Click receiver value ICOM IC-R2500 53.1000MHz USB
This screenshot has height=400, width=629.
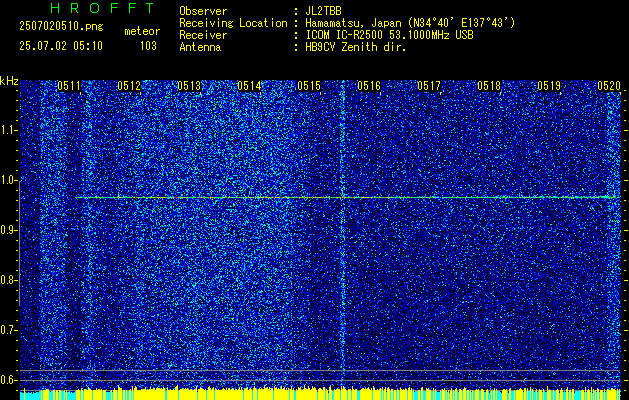(x=389, y=35)
